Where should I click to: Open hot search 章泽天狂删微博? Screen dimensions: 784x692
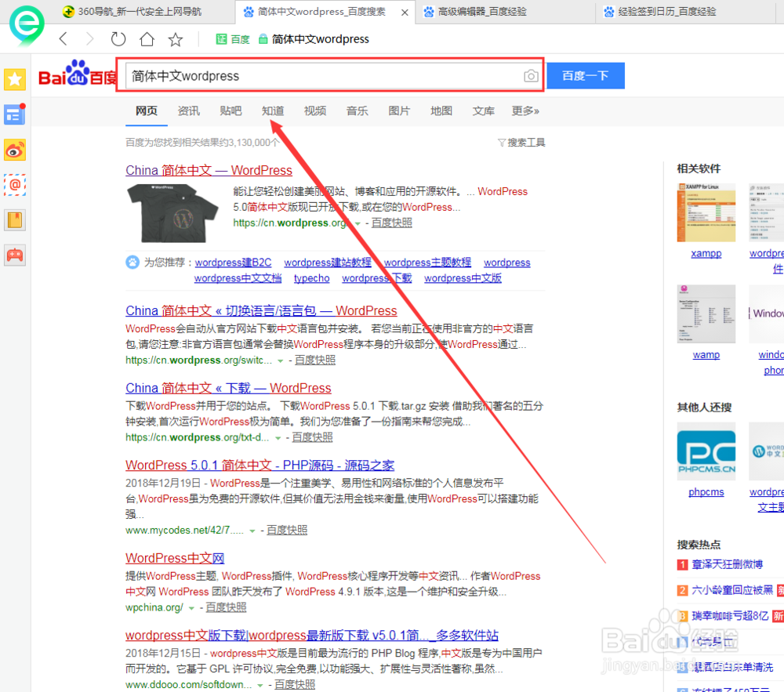pyautogui.click(x=727, y=564)
